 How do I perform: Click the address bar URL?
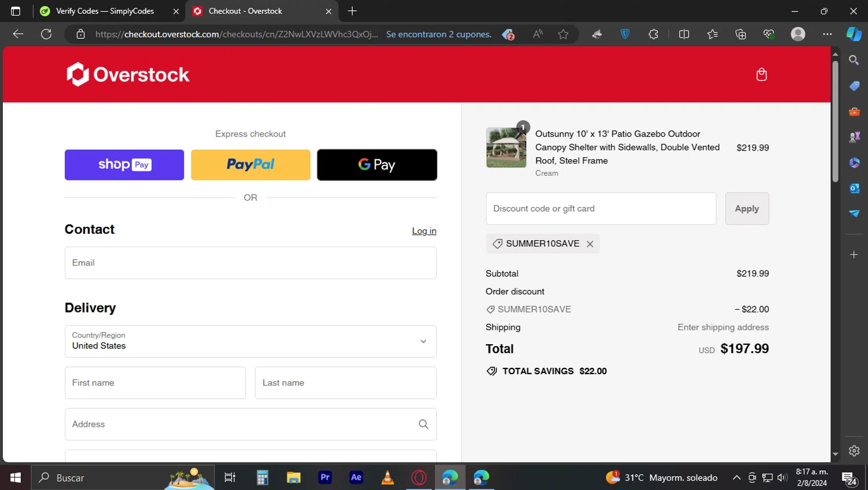pyautogui.click(x=236, y=34)
